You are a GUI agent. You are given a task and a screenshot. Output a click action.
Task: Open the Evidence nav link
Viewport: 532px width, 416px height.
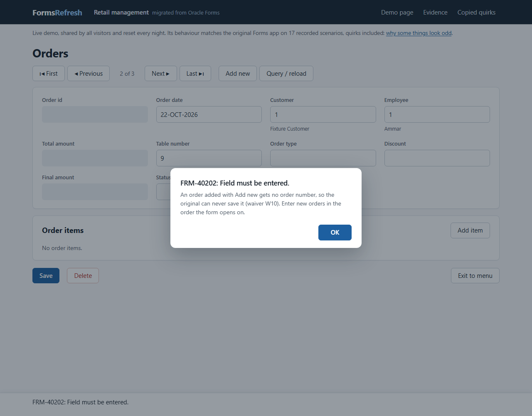click(x=435, y=12)
